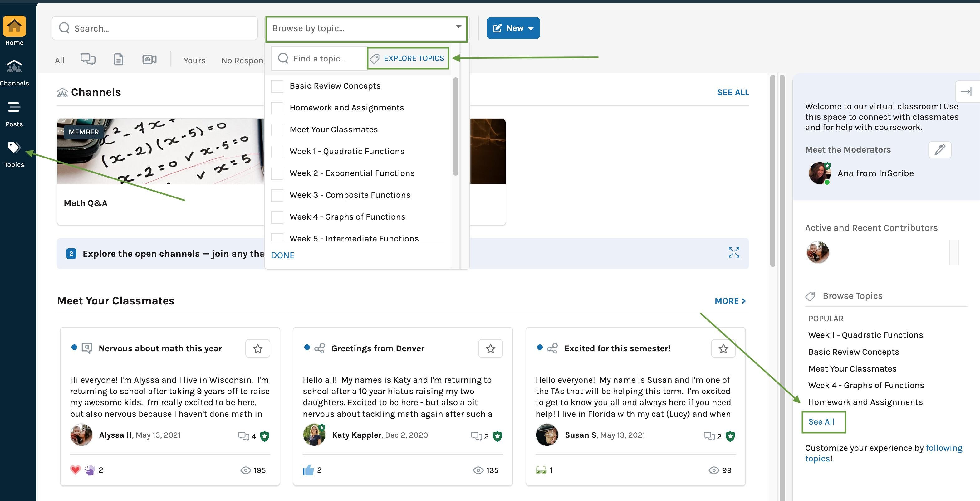Image resolution: width=980 pixels, height=501 pixels.
Task: Check the Homework and Assignments topic
Action: click(277, 108)
